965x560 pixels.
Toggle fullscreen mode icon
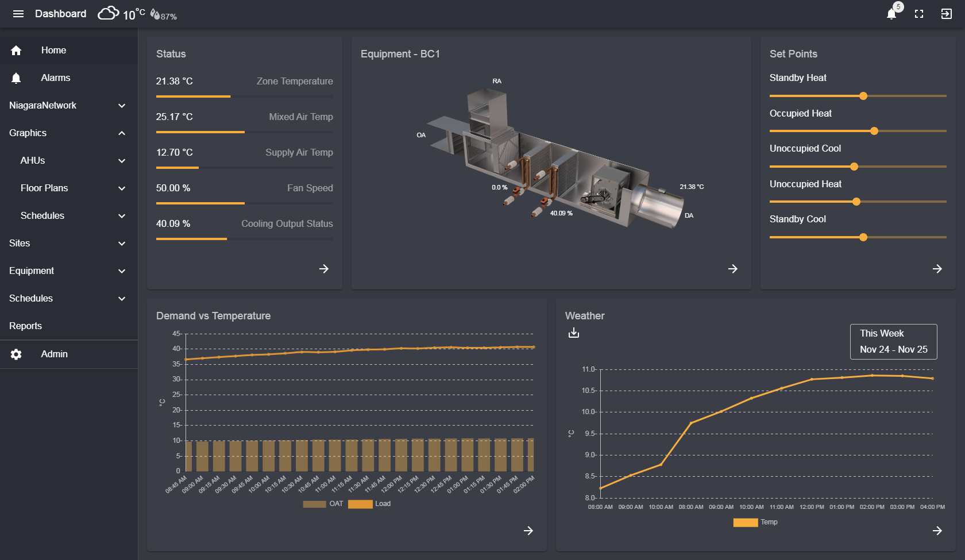(919, 14)
